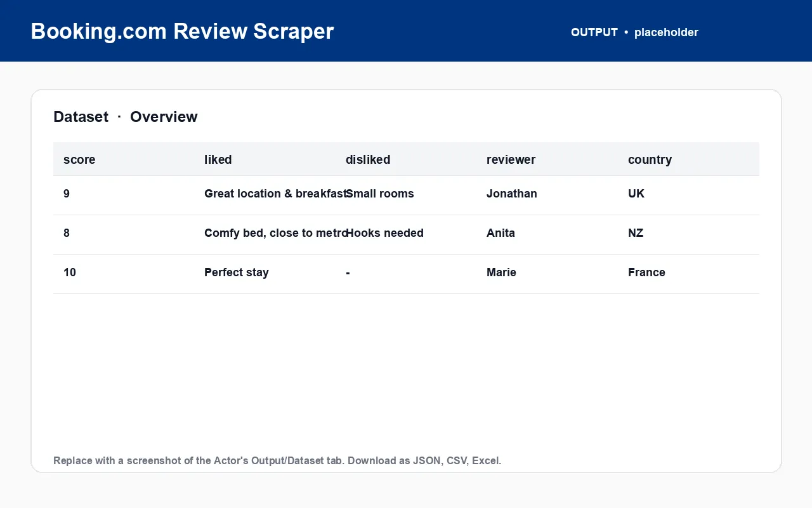Image resolution: width=812 pixels, height=508 pixels.
Task: Select the NZ country cell
Action: (x=636, y=233)
